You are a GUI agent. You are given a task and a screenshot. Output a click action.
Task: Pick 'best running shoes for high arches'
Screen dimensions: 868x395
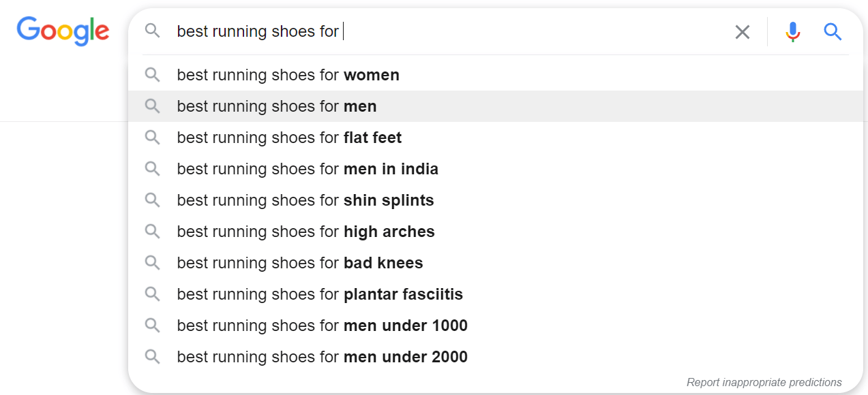(x=305, y=232)
